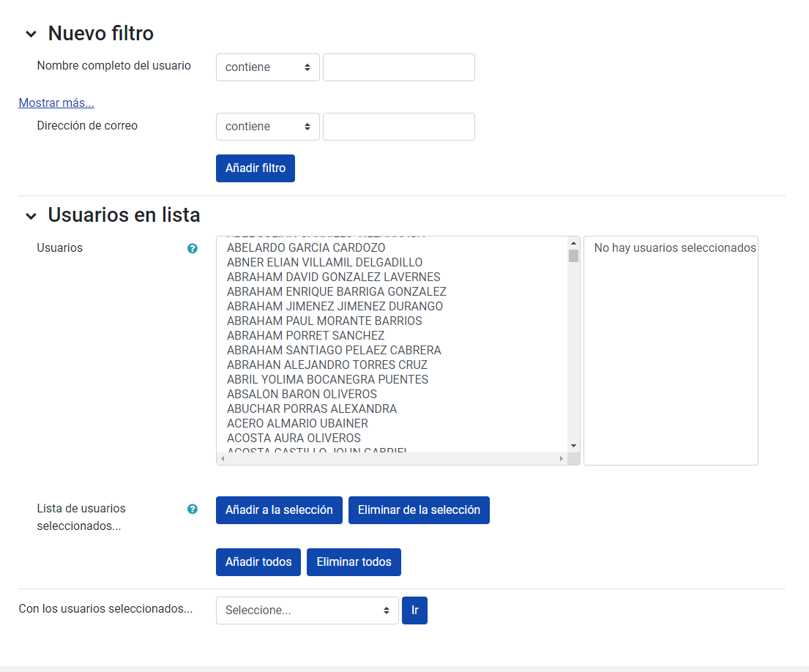The width and height of the screenshot is (809, 672).
Task: Open the Seleccione... action dropdown
Action: pyautogui.click(x=307, y=610)
